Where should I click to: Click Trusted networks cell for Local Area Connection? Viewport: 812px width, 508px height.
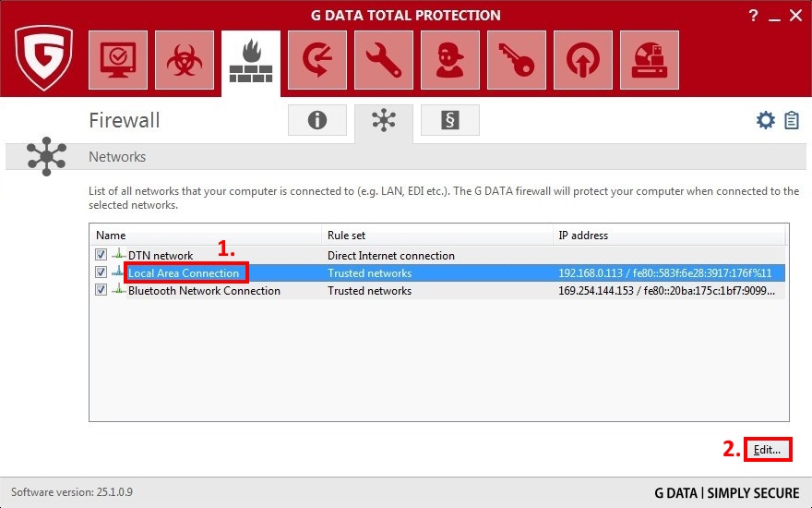[369, 273]
